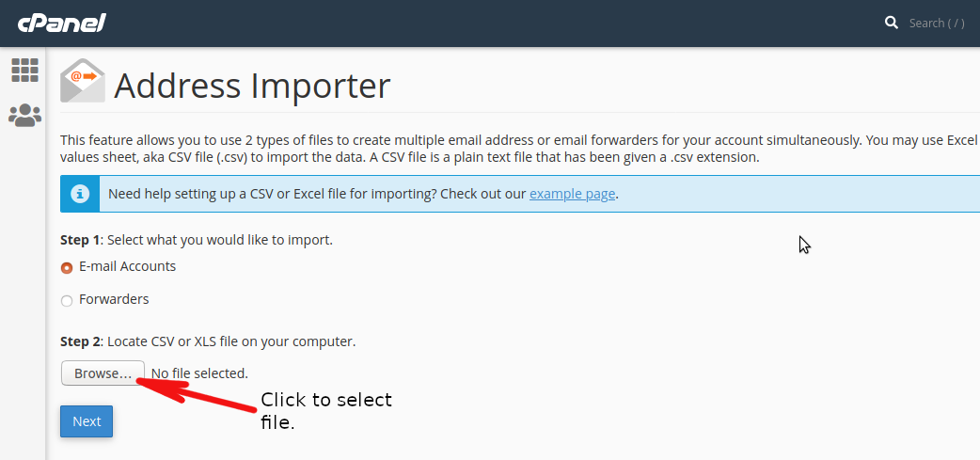The width and height of the screenshot is (980, 460).
Task: Click the blue Next button
Action: tap(87, 421)
